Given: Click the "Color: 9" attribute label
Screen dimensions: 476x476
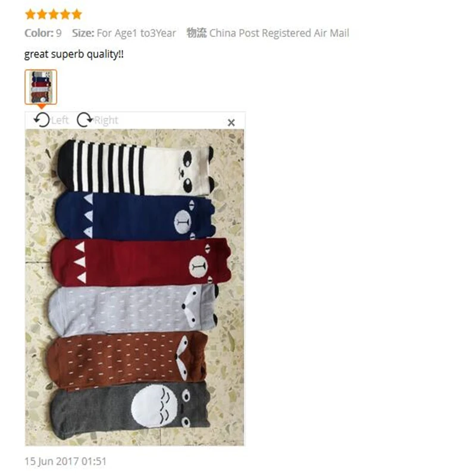Looking at the screenshot, I should (43, 33).
